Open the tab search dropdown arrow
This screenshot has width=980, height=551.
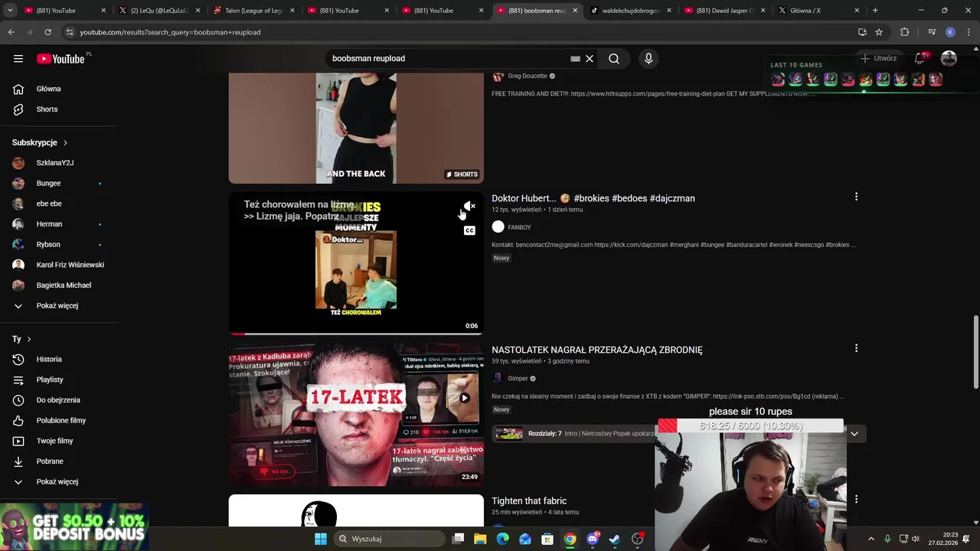[11, 11]
